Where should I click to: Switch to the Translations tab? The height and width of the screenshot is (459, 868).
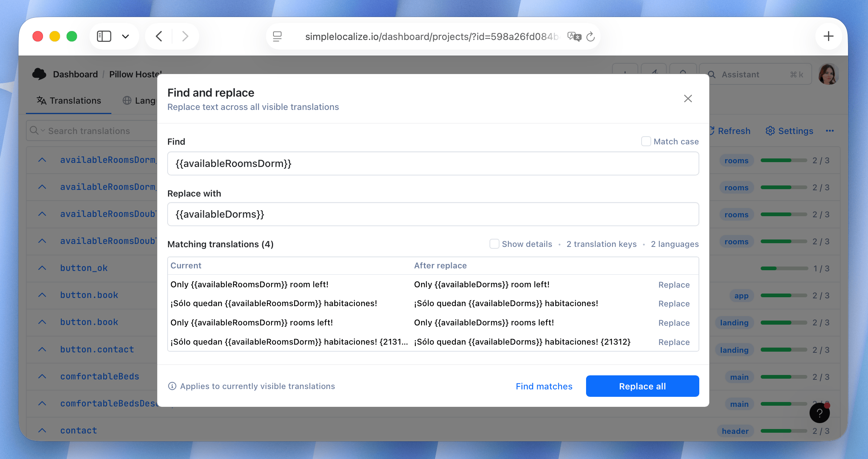pos(69,100)
